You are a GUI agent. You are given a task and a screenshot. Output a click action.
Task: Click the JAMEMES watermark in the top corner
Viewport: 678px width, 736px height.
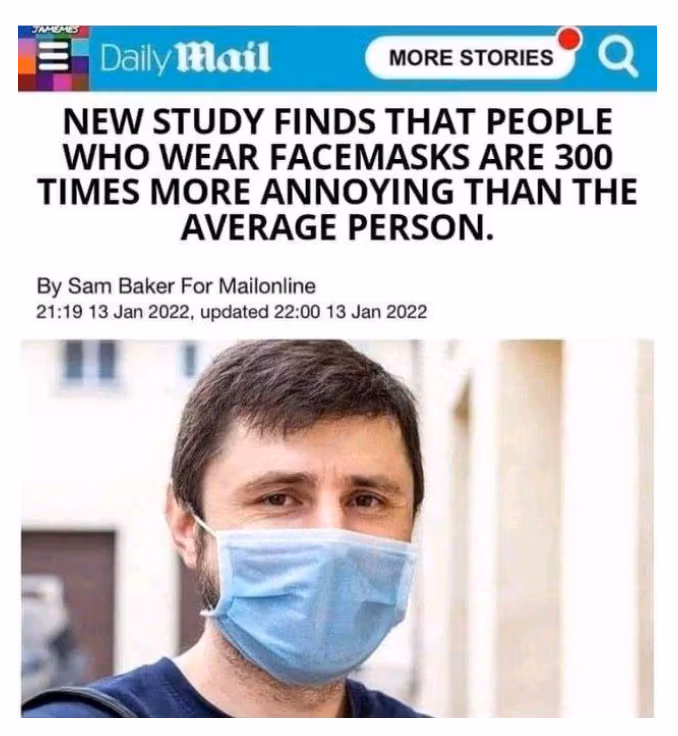58,31
